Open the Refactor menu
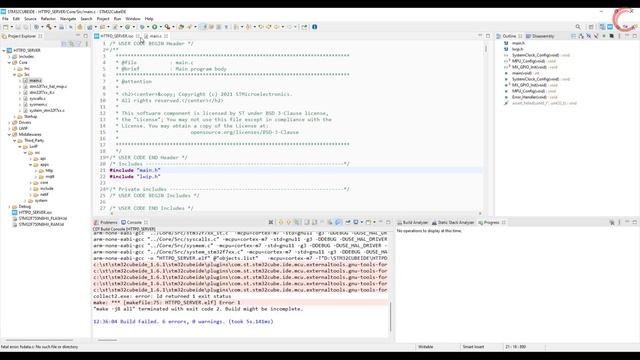Screen dimensions: 640x360 [x=48, y=19]
